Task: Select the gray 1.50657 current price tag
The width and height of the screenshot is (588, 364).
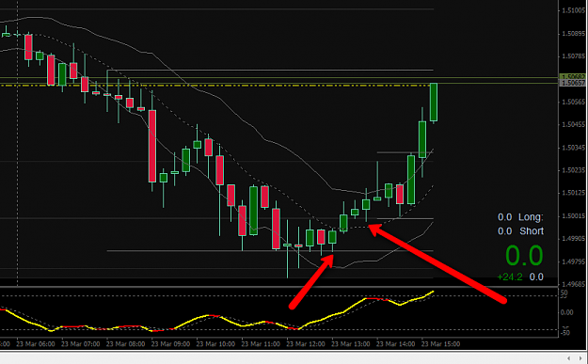Action: tap(573, 83)
